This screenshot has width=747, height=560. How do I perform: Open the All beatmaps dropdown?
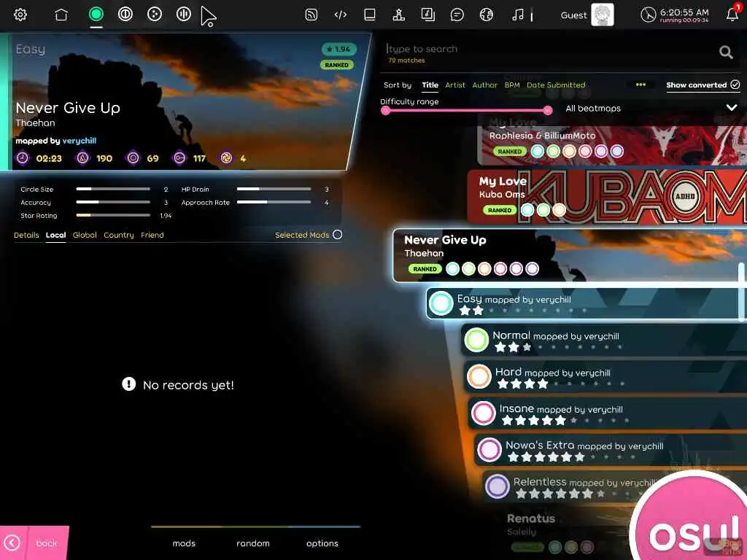(651, 108)
